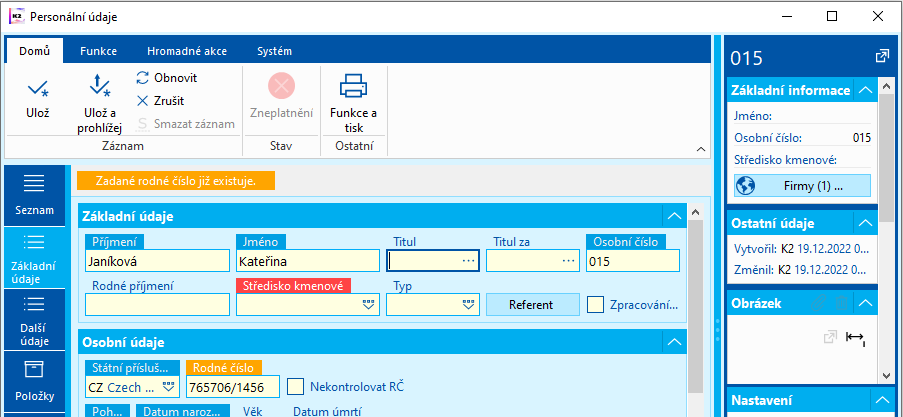
Task: Open the Typ dropdown
Action: (468, 305)
